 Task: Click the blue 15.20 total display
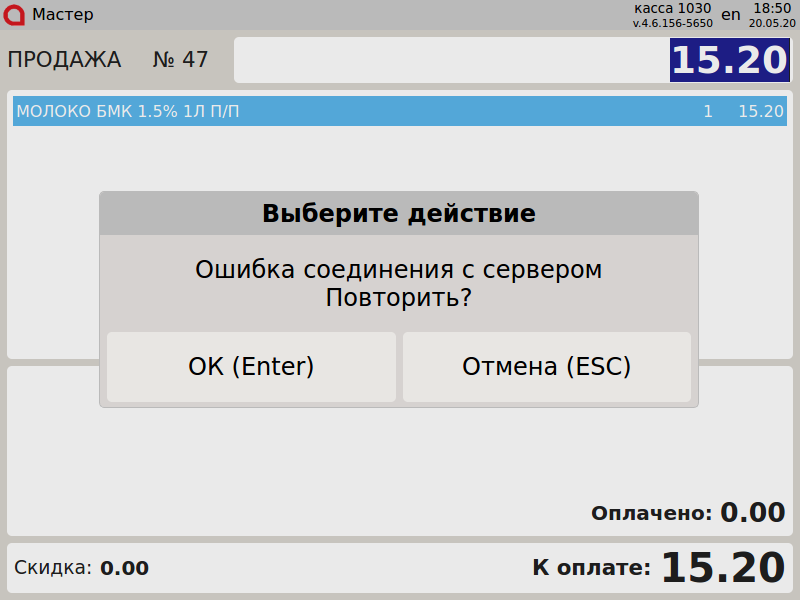click(729, 60)
